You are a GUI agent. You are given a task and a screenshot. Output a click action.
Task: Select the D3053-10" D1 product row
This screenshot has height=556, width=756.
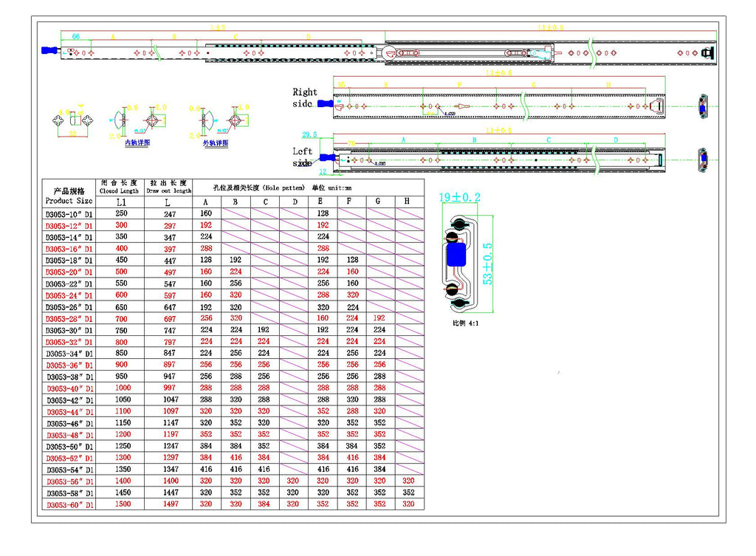(69, 213)
